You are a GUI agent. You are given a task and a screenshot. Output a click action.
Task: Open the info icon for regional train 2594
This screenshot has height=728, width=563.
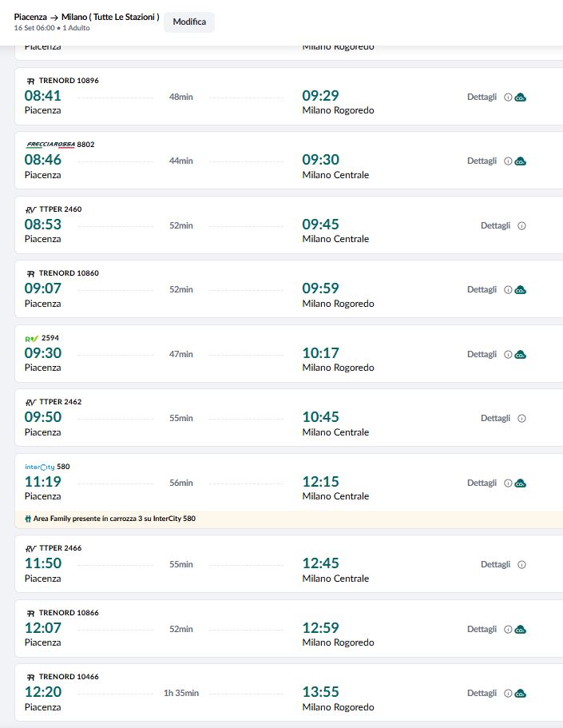click(508, 354)
